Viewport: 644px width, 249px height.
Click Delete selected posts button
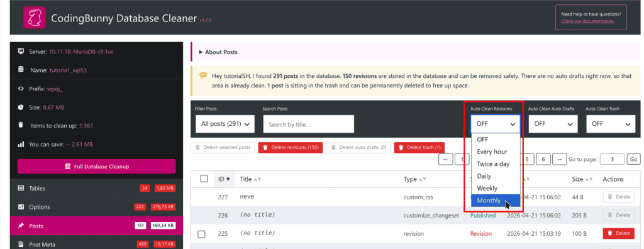pos(223,148)
